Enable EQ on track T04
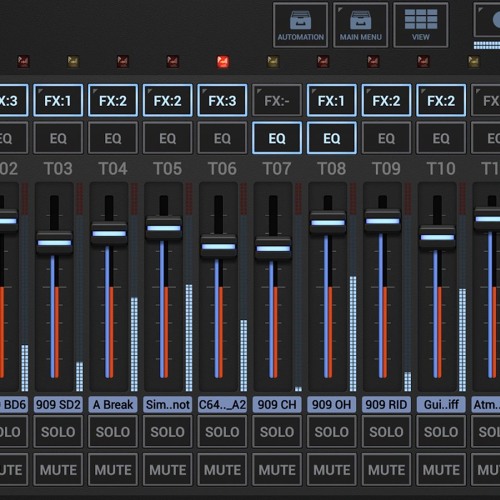 (113, 138)
